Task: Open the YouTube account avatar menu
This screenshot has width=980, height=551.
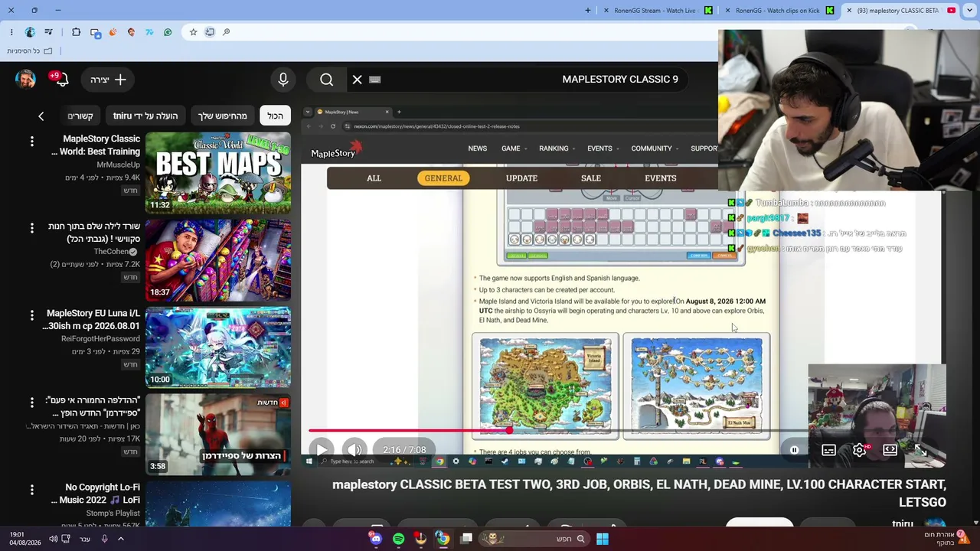Action: coord(25,80)
